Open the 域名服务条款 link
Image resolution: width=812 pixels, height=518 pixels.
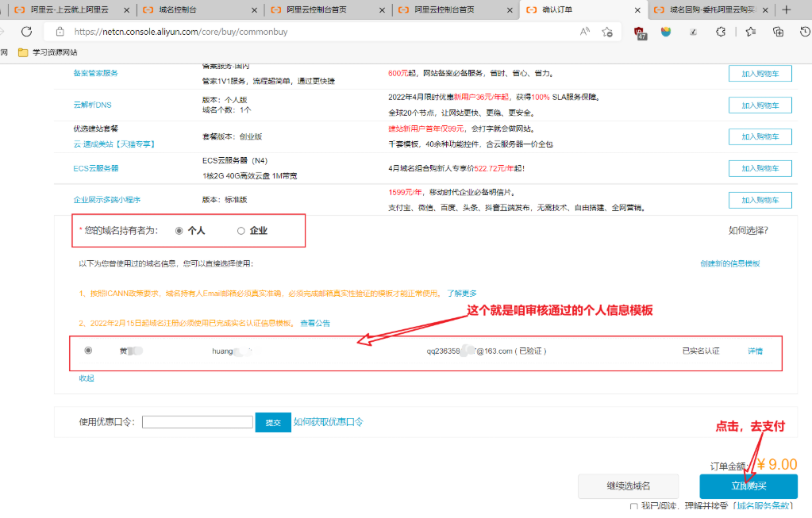point(763,505)
